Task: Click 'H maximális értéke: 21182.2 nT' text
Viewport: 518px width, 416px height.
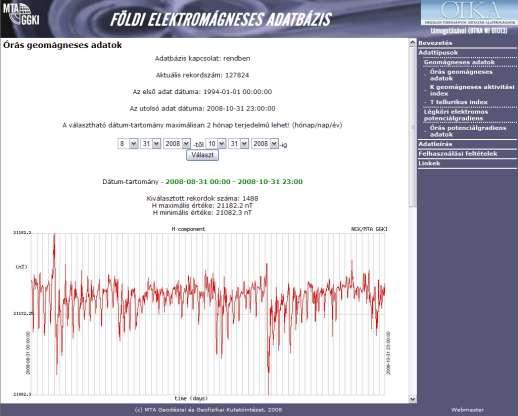Action: 202,205
